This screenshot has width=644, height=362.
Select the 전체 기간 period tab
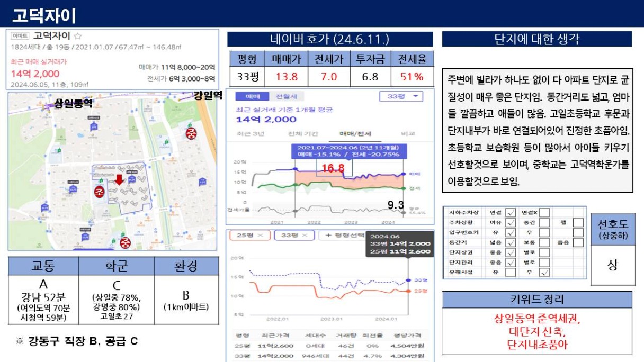tap(302, 133)
